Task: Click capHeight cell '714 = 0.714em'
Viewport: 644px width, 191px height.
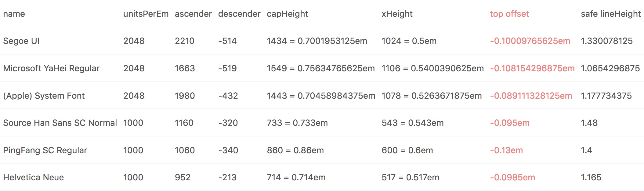Action: [296, 177]
